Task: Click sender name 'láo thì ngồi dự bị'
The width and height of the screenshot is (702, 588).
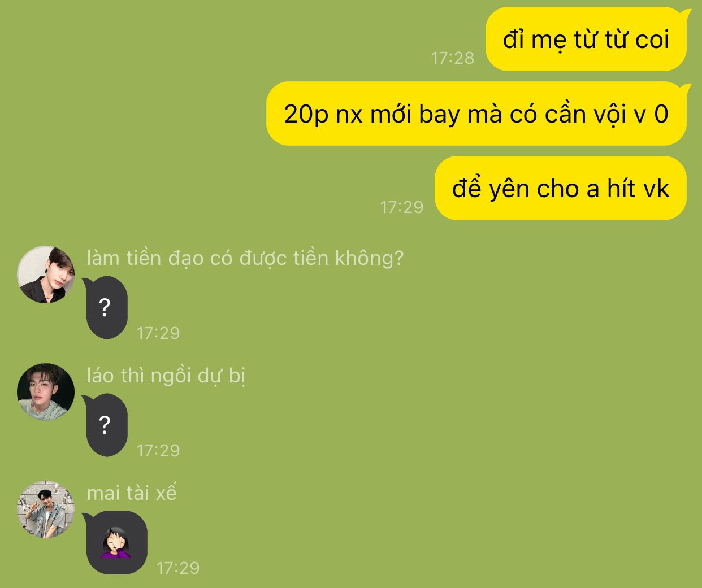Action: (x=166, y=376)
